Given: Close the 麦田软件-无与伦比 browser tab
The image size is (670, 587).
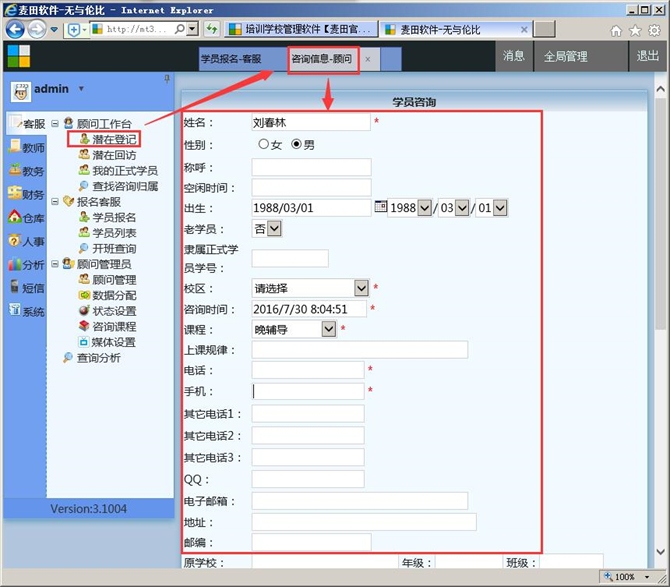Looking at the screenshot, I should (524, 29).
